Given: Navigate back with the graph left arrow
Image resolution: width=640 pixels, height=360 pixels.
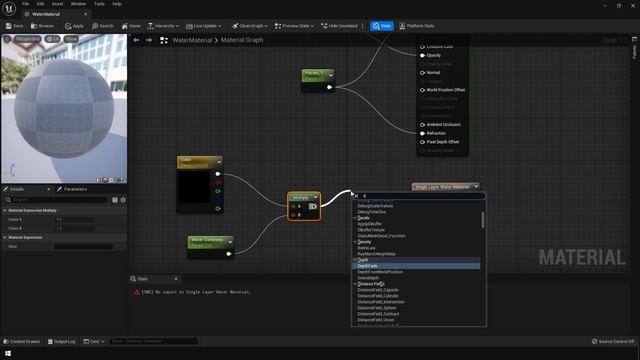Looking at the screenshot, I should [x=136, y=40].
